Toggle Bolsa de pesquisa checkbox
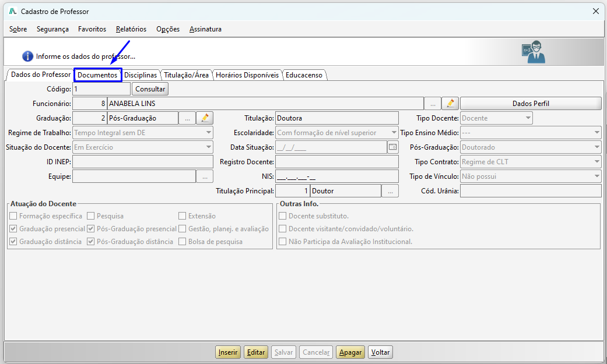 pyautogui.click(x=183, y=241)
